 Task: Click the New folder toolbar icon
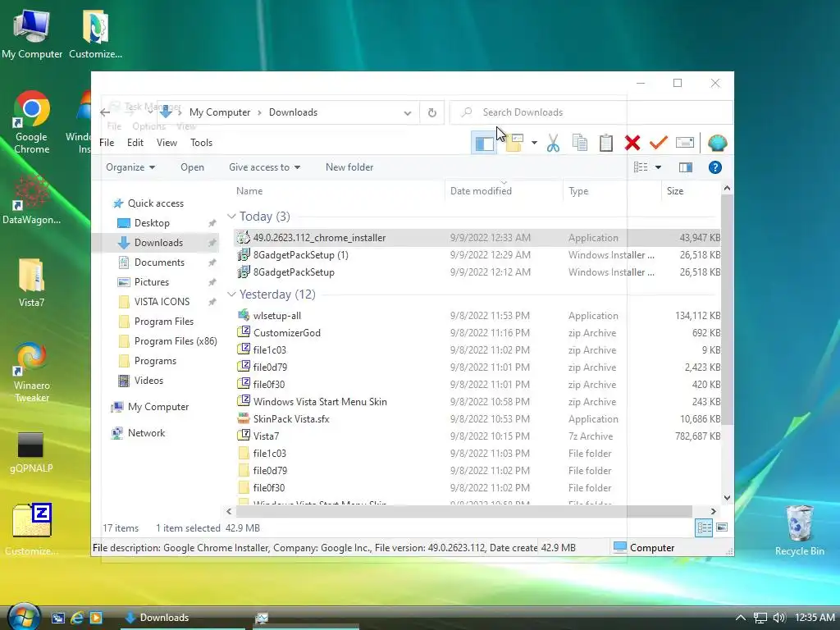(514, 143)
